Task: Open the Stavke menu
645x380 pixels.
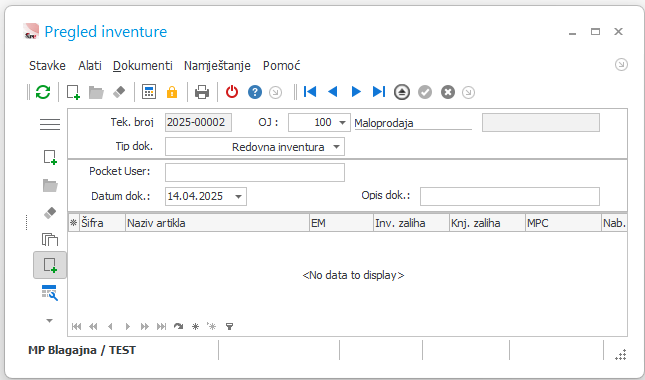Action: pyautogui.click(x=47, y=66)
